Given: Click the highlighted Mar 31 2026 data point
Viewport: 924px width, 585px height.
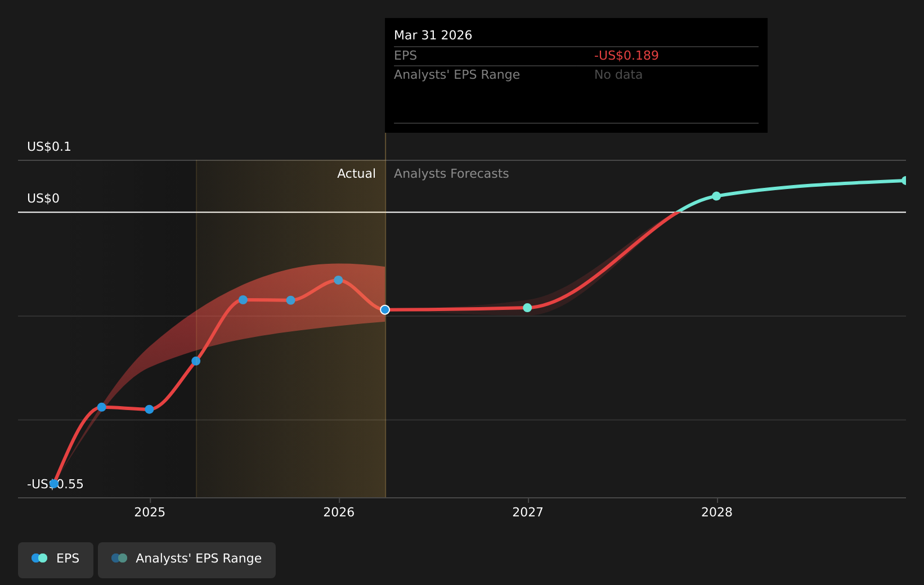Looking at the screenshot, I should tap(385, 310).
